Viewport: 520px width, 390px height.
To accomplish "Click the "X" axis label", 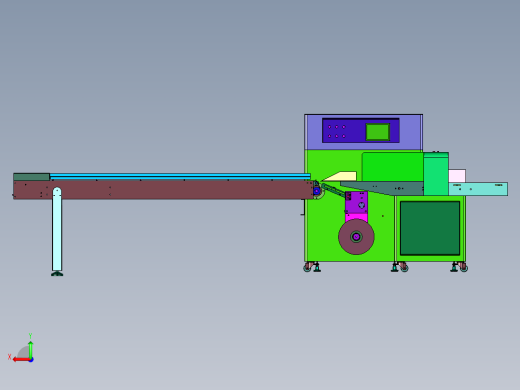I will [9, 357].
